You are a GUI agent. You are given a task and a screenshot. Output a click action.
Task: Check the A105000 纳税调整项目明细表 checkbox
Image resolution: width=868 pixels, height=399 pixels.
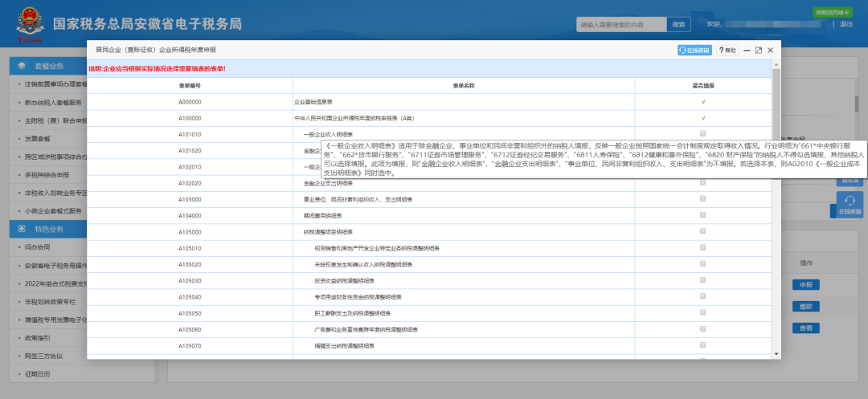(703, 230)
